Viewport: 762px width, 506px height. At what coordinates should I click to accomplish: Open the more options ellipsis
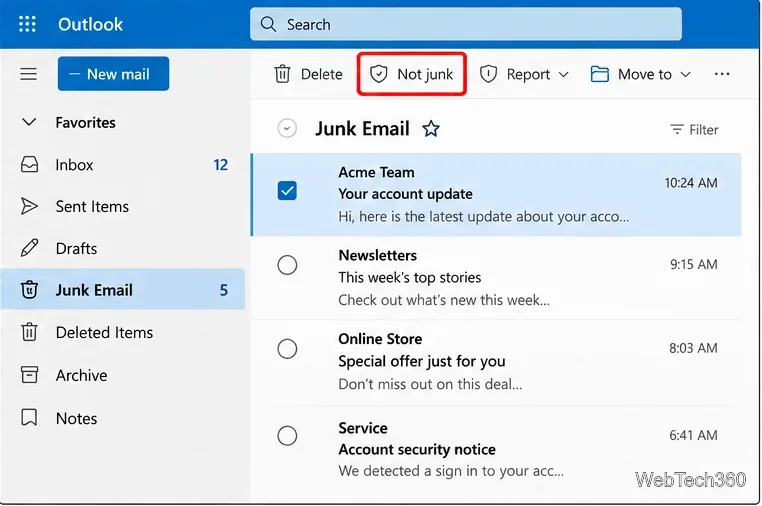tap(722, 74)
